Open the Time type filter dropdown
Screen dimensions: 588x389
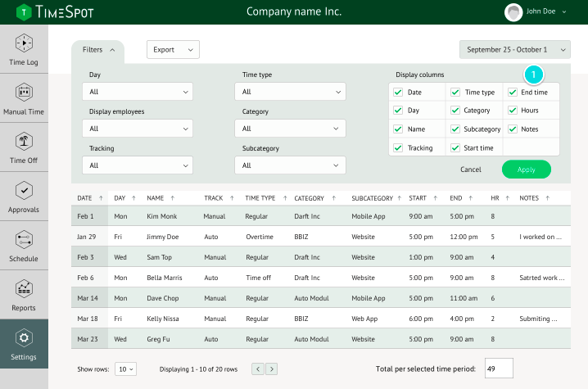click(290, 92)
